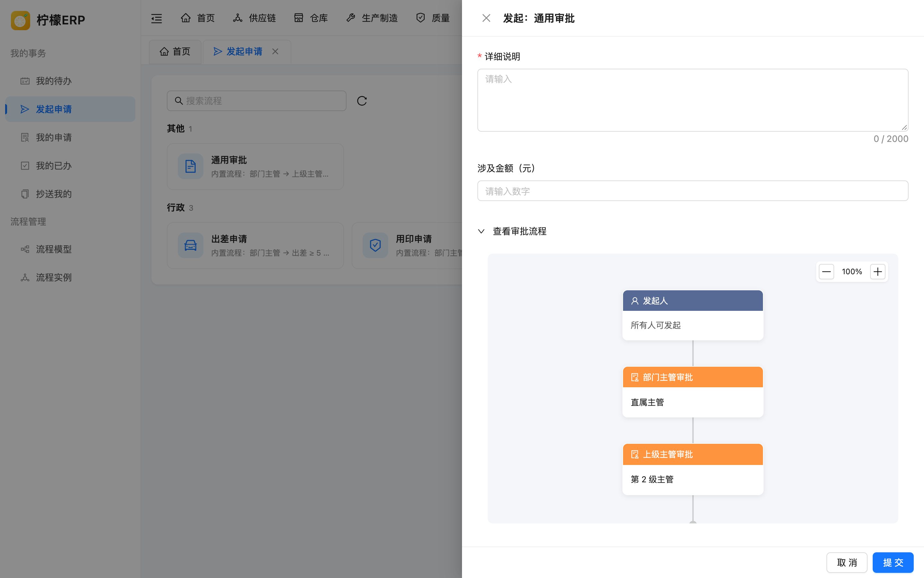The width and height of the screenshot is (924, 578).
Task: Click the 100% zoom level label
Action: pyautogui.click(x=852, y=272)
